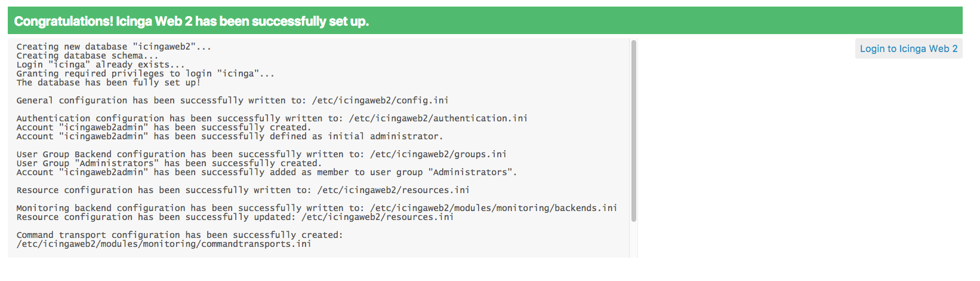Click the Login to Icinga Web 2 button
Image resolution: width=980 pixels, height=281 pixels.
(908, 49)
